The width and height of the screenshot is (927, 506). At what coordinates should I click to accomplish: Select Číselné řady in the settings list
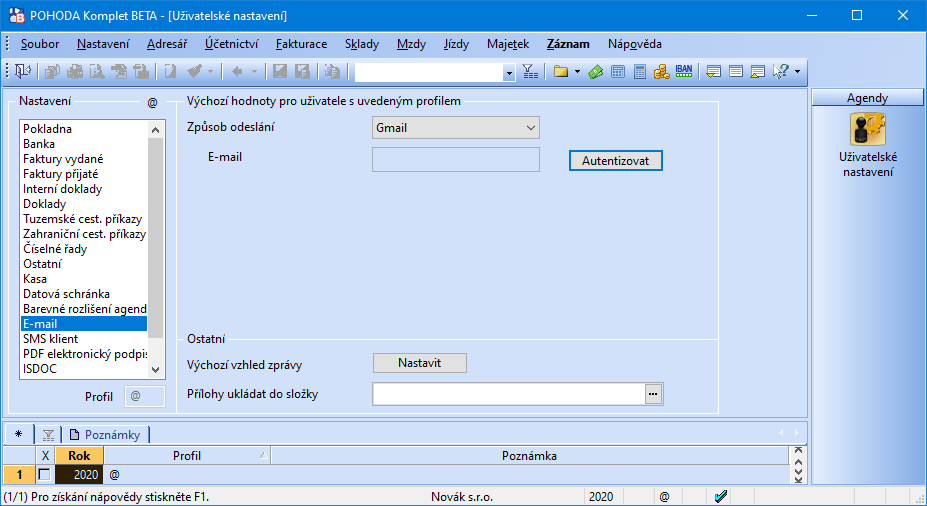pyautogui.click(x=84, y=249)
